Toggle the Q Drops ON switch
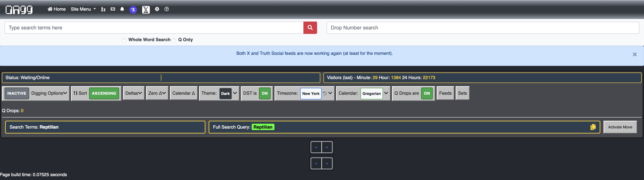The width and height of the screenshot is (644, 180). pos(427,93)
